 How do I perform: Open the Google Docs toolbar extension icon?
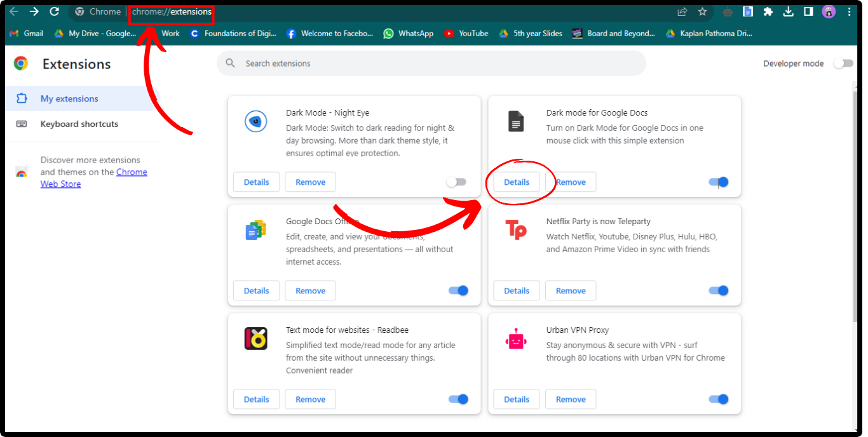748,11
